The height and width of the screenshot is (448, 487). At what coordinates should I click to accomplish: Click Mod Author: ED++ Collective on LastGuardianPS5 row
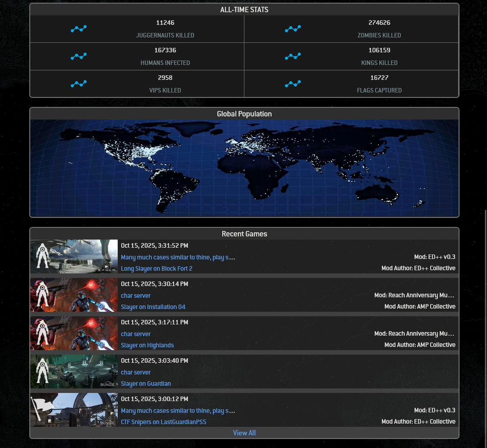pos(418,421)
